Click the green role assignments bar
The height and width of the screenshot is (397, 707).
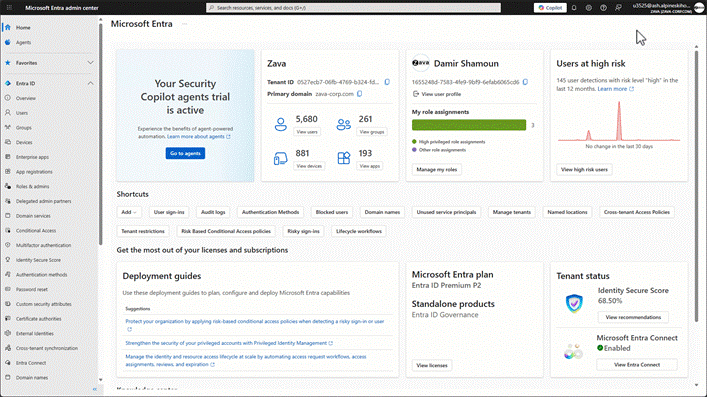click(x=469, y=125)
